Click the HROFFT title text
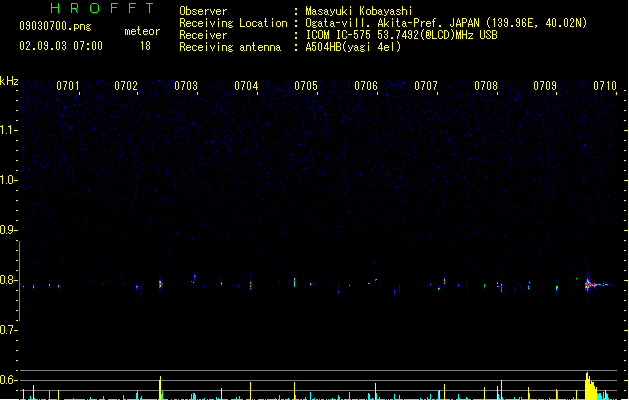This screenshot has height=400, width=629. 102,8
